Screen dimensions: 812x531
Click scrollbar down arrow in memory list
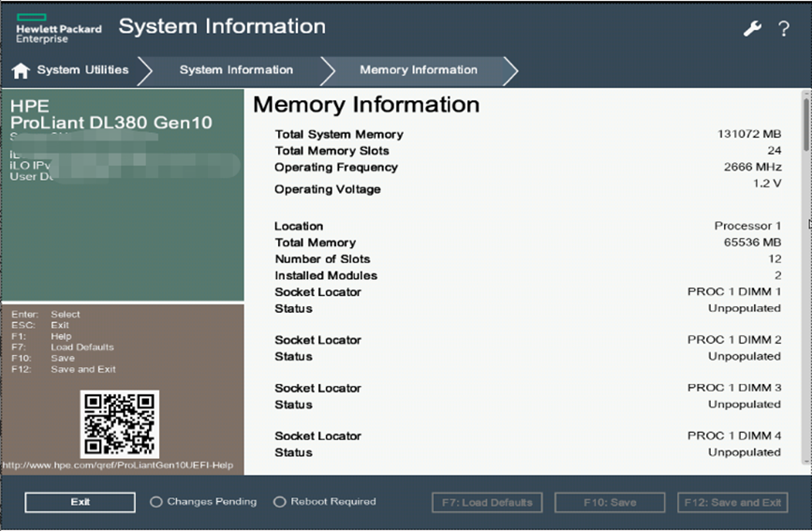click(805, 460)
